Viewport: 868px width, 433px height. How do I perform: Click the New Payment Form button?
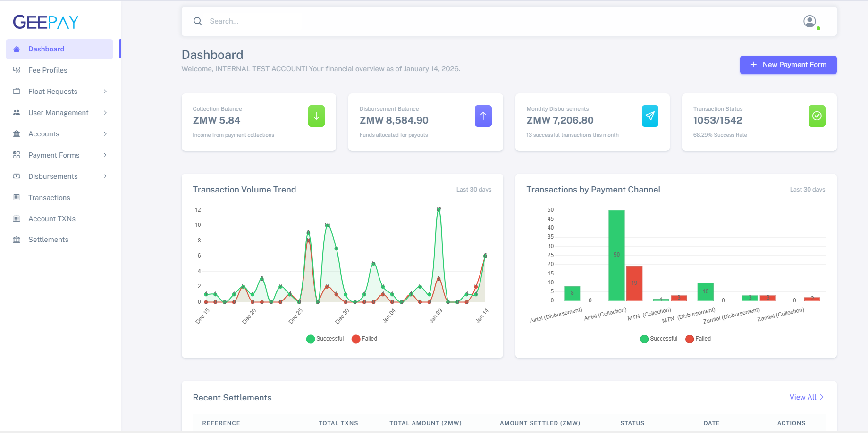click(x=788, y=65)
